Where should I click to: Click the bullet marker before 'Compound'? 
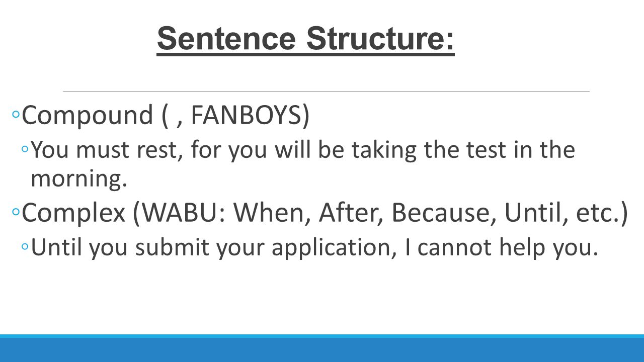coord(16,116)
